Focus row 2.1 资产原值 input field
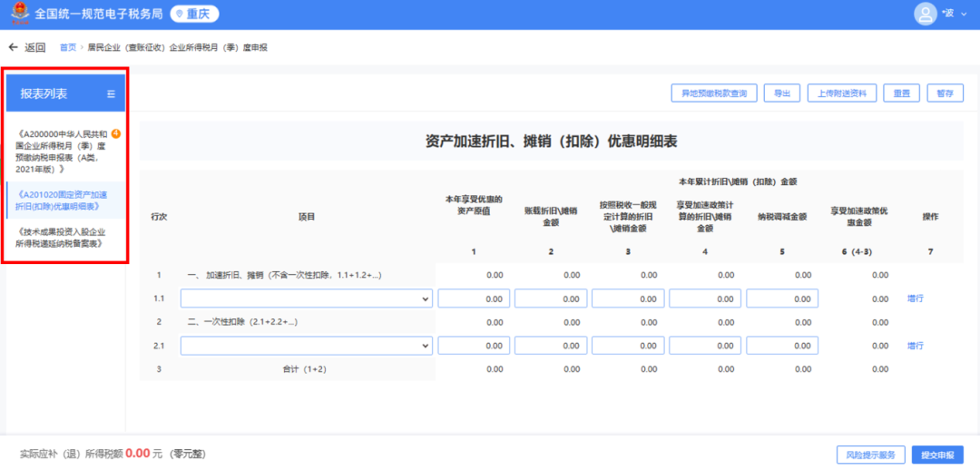The width and height of the screenshot is (980, 470). [474, 346]
